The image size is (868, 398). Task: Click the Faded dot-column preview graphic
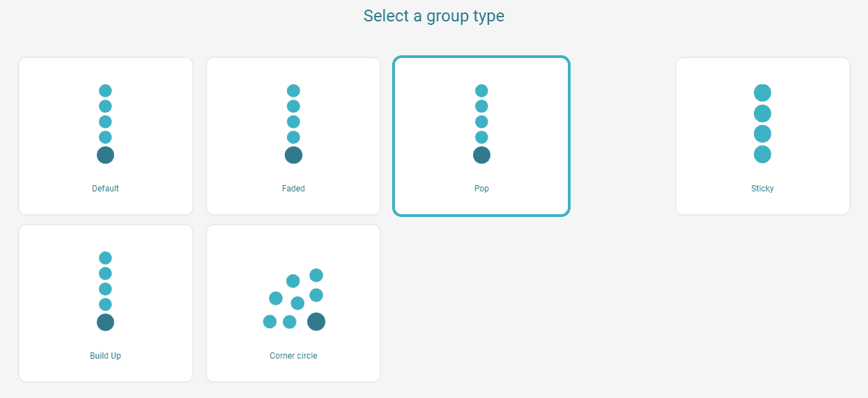click(x=293, y=122)
